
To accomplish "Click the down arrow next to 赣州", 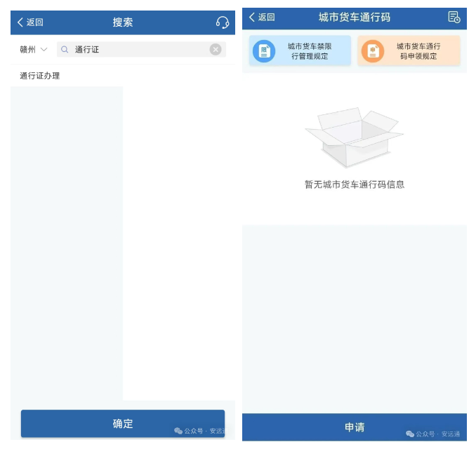I will tap(44, 50).
